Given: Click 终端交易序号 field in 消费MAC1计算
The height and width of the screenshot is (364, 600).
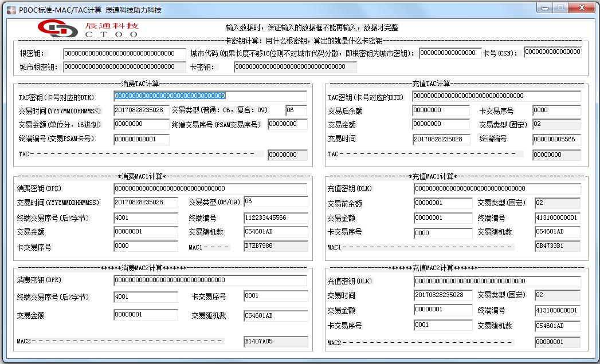Looking at the screenshot, I should tap(146, 218).
